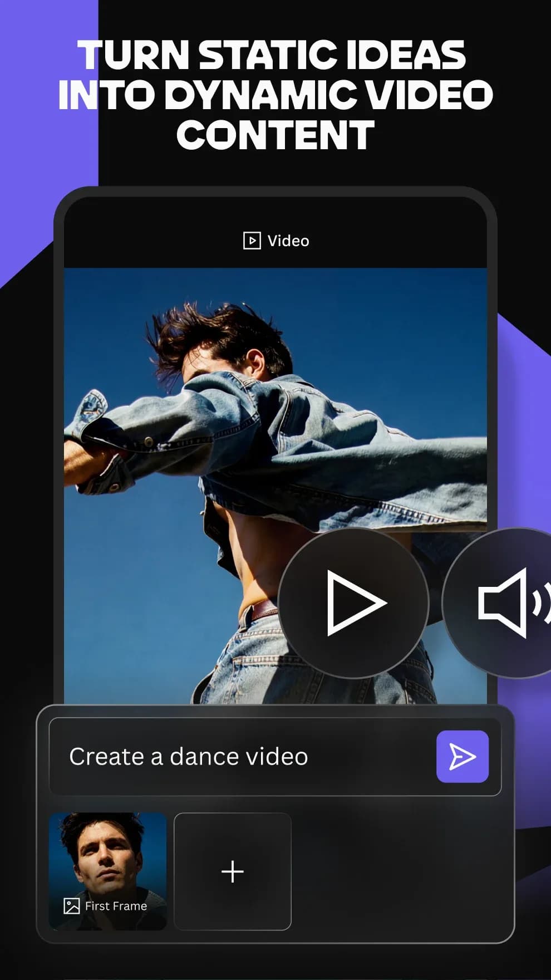
Task: Select the First Frame thumbnail
Action: coord(108,871)
